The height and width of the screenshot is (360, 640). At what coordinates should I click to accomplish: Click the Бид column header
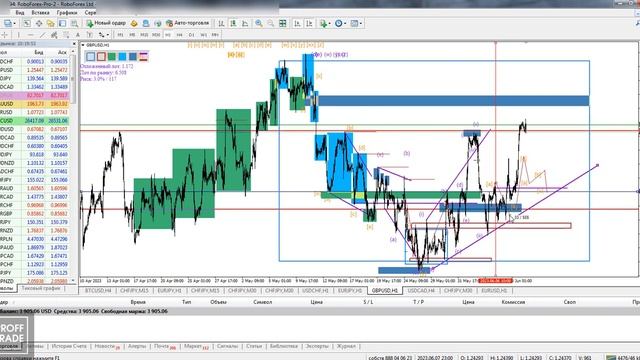click(x=39, y=52)
